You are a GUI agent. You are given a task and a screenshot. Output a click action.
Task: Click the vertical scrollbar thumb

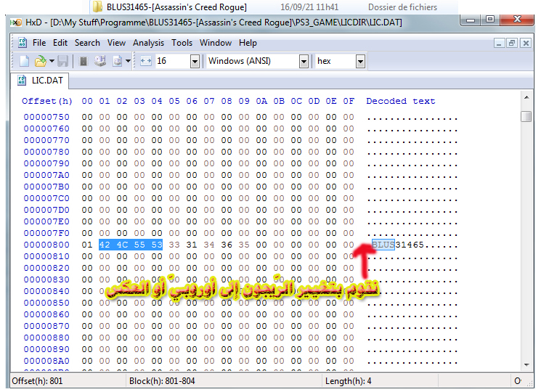[x=526, y=117]
